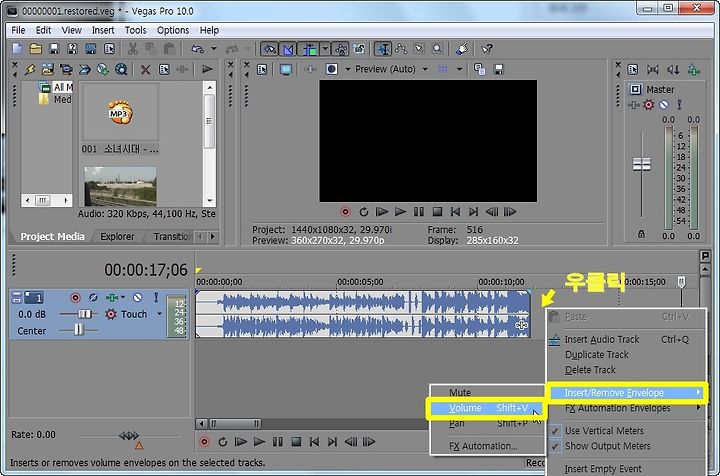Mute the Master bus

pos(664,105)
